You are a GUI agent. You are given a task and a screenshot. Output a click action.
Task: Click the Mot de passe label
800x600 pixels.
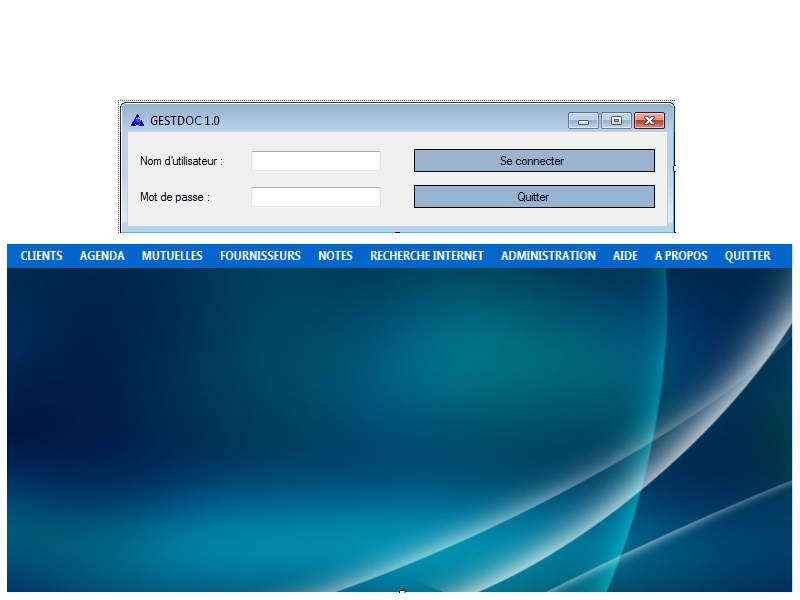174,197
